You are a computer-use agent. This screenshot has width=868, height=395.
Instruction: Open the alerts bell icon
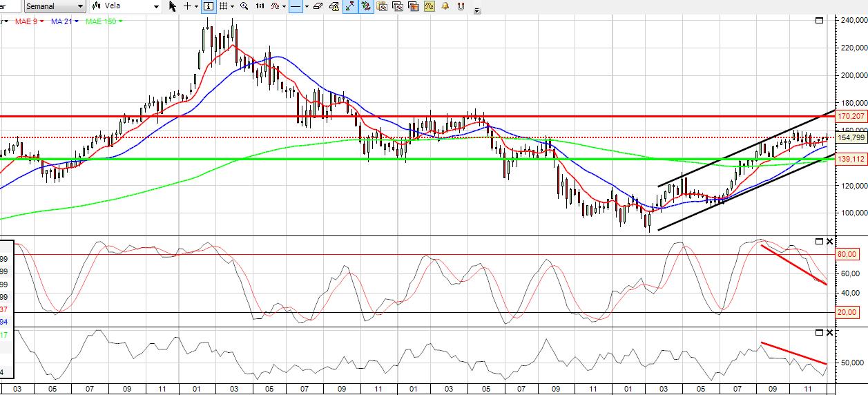pos(445,6)
